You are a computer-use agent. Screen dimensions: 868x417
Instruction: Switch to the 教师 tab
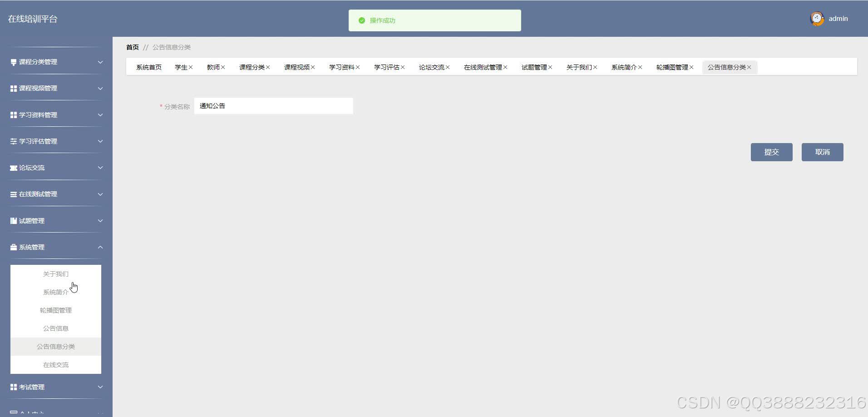(x=213, y=67)
